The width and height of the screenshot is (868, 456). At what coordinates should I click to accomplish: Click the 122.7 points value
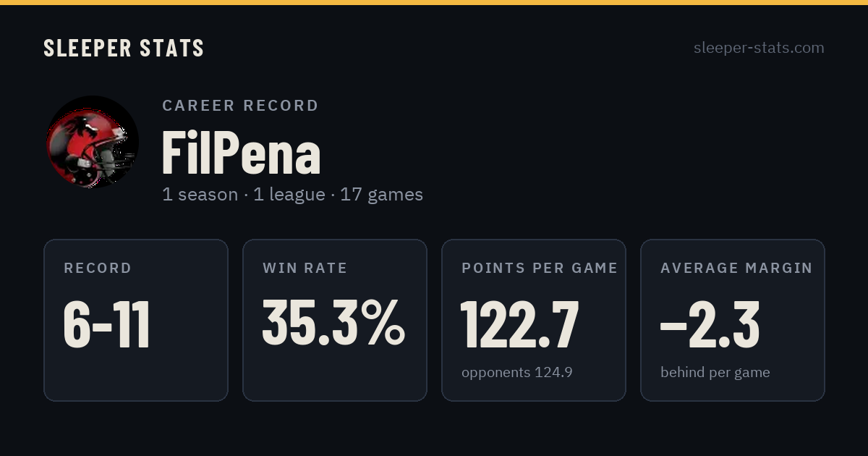click(x=520, y=324)
